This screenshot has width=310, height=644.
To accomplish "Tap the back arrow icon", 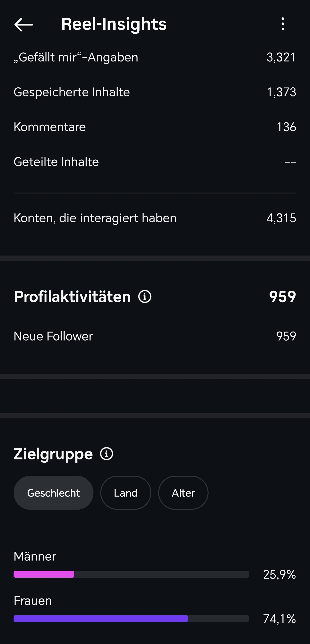I will coord(24,24).
